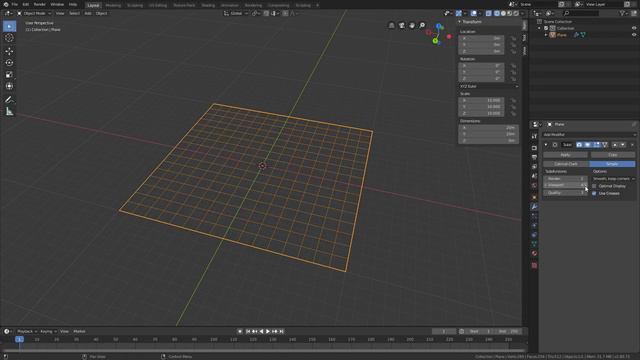The height and width of the screenshot is (360, 640).
Task: Switch to wireframe viewport shading
Action: click(497, 13)
